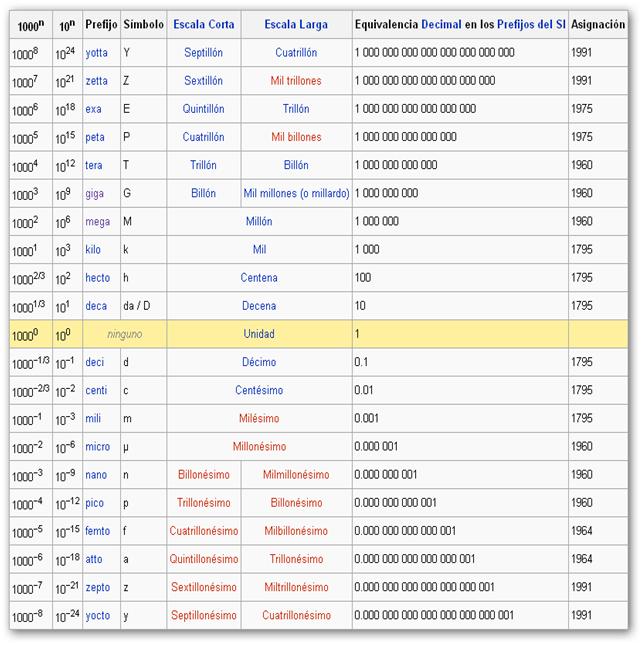Follow the Décimo link

[259, 362]
